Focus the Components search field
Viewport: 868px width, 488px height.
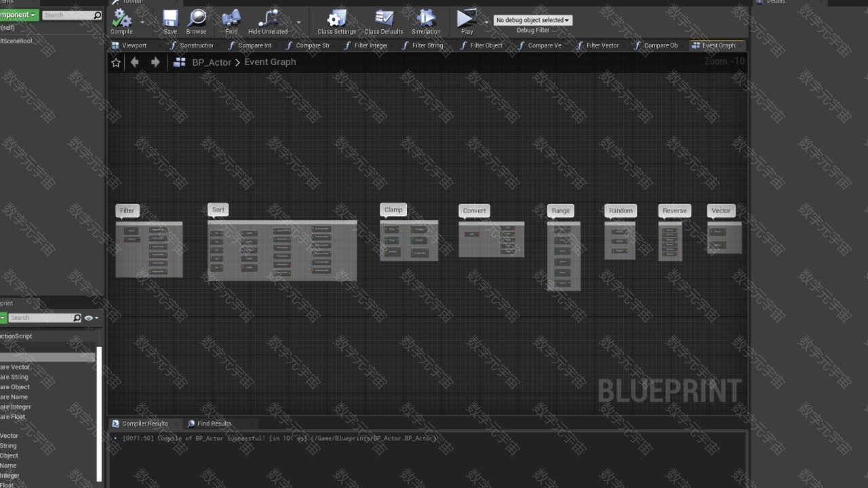[x=66, y=15]
